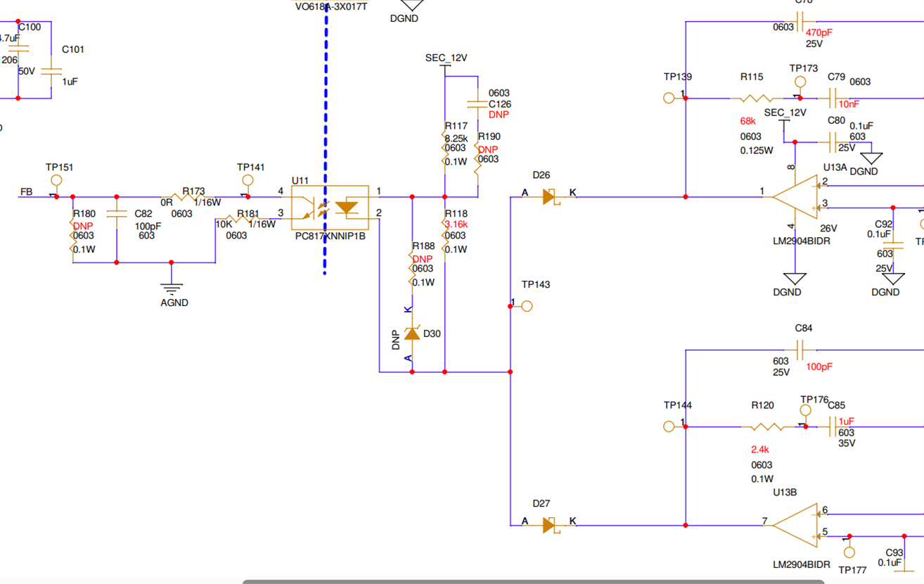Click the red 68k value
Viewport: 924px width, 584px height.
[x=747, y=121]
